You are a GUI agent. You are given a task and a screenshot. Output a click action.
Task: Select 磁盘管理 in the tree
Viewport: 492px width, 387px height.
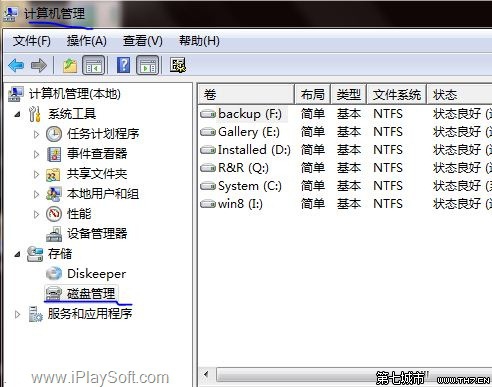[91, 294]
